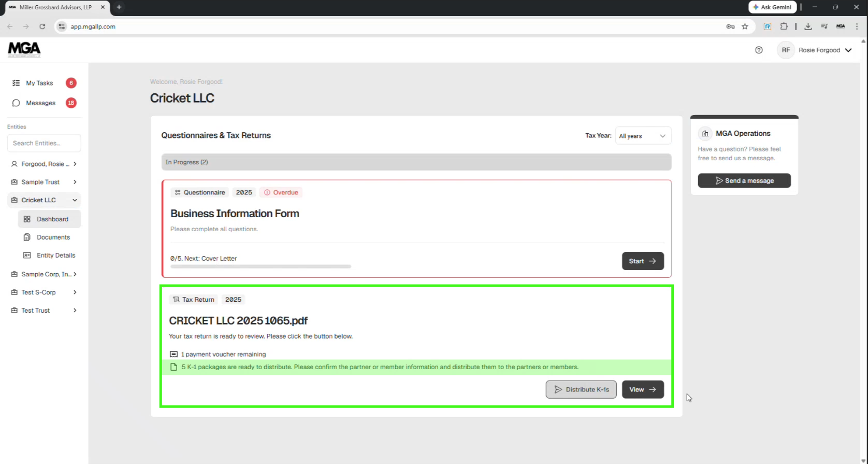
Task: Open the Rosie Forgood account dropdown arrow
Action: click(848, 50)
